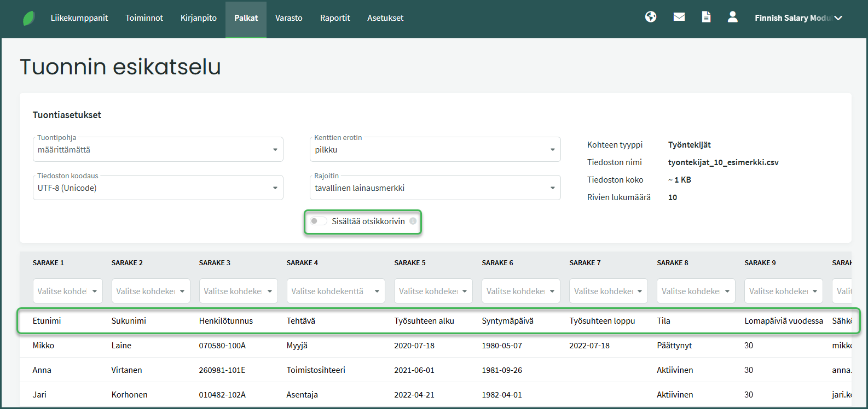Image resolution: width=868 pixels, height=409 pixels.
Task: Click the green leaf logo icon
Action: point(29,18)
